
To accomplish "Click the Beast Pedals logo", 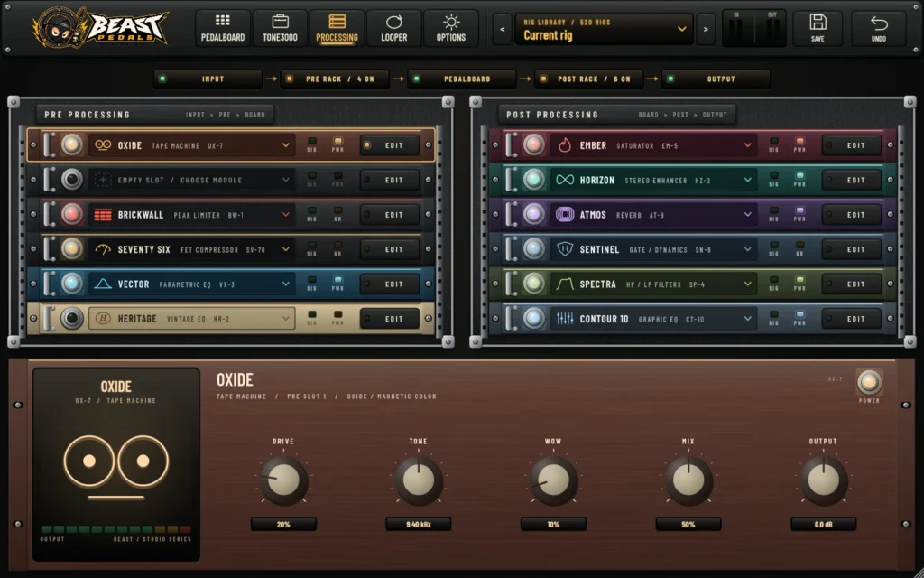I will tap(100, 28).
